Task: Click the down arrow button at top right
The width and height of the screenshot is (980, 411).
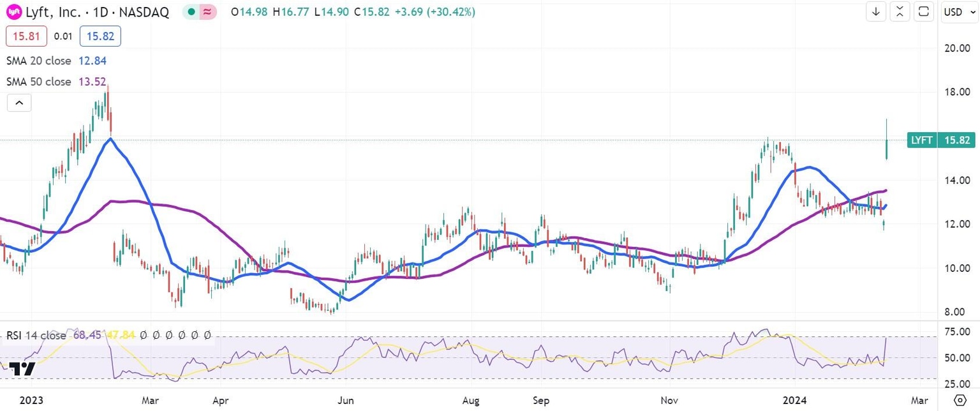Action: (876, 11)
